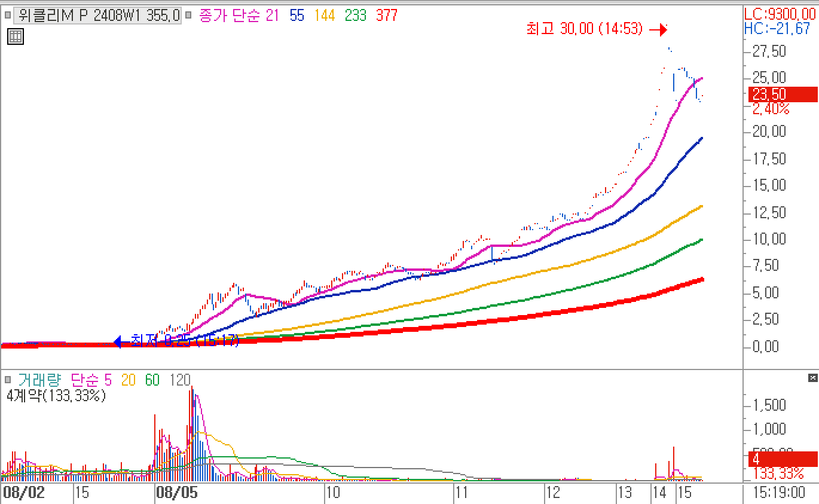Click the 08/05 date on the time axis

click(176, 493)
